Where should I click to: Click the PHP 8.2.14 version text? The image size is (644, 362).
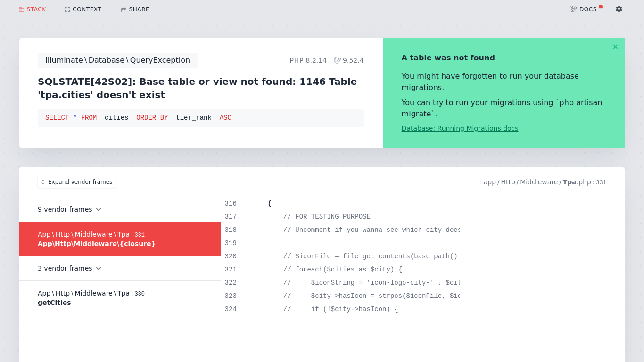pyautogui.click(x=308, y=60)
